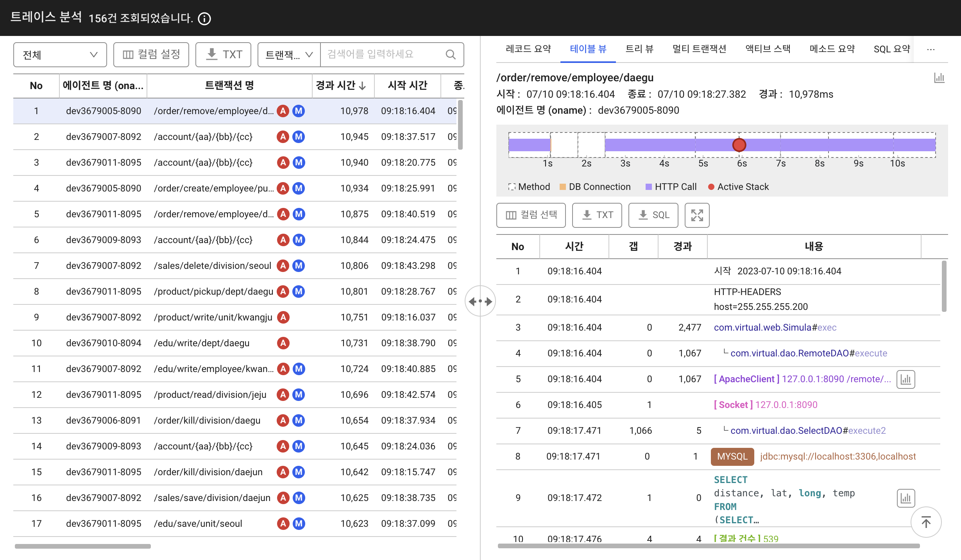Click the info icon beside the result count
Screen dimensions: 961x560
(x=204, y=18)
